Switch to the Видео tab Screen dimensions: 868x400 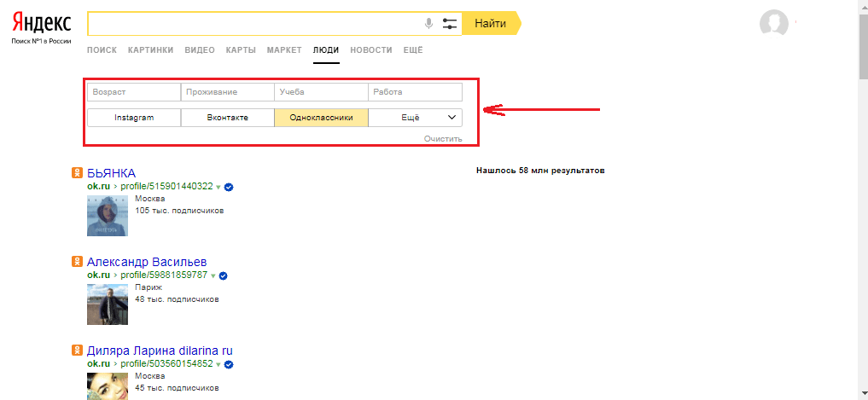tap(200, 50)
